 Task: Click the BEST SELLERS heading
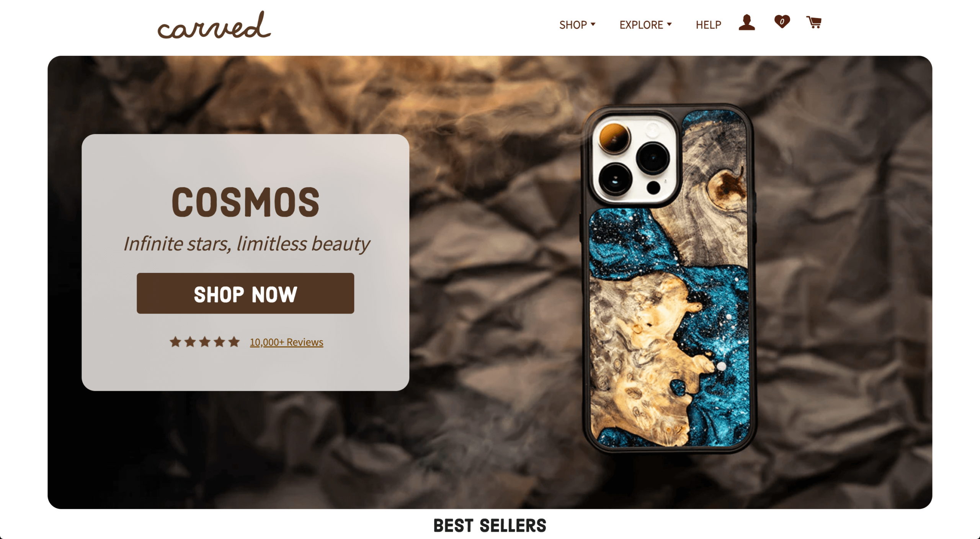(490, 526)
